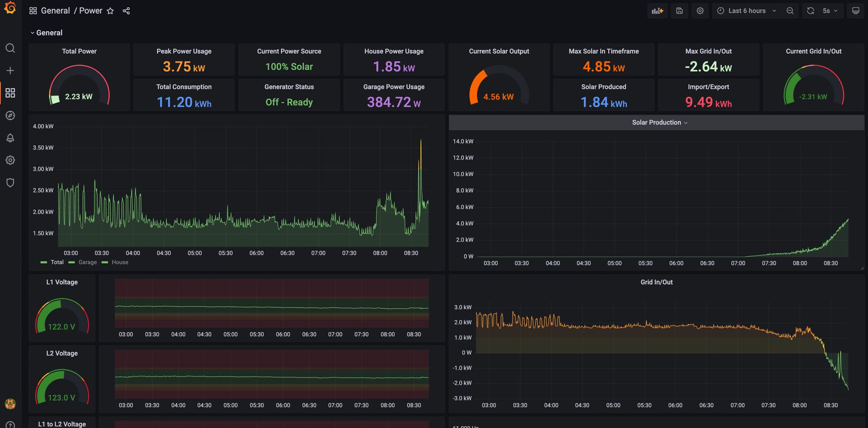Viewport: 868px width, 428px height.
Task: Click the zoom out time range button
Action: 790,10
